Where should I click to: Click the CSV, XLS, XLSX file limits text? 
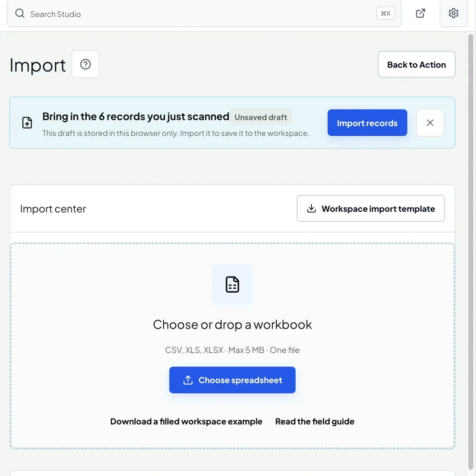click(x=232, y=350)
